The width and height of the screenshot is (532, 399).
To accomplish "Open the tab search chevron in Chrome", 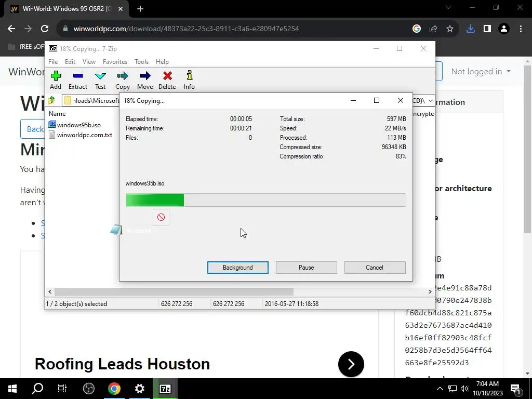I will [x=448, y=7].
